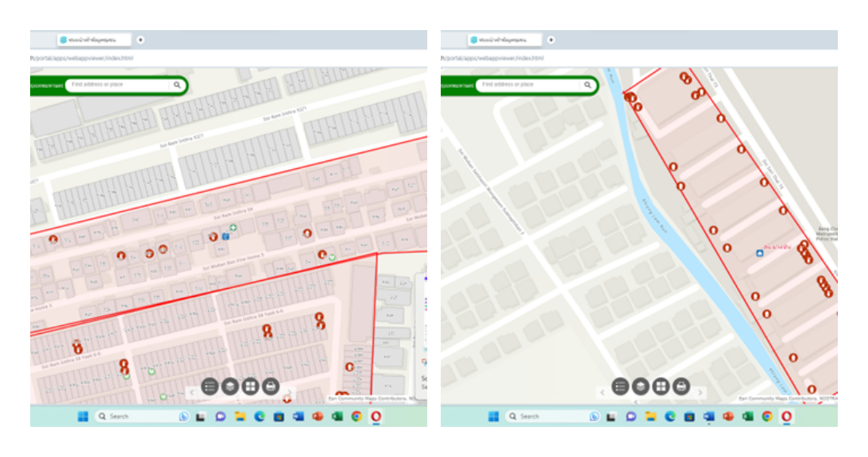Select the browser tab in left window

93,40
